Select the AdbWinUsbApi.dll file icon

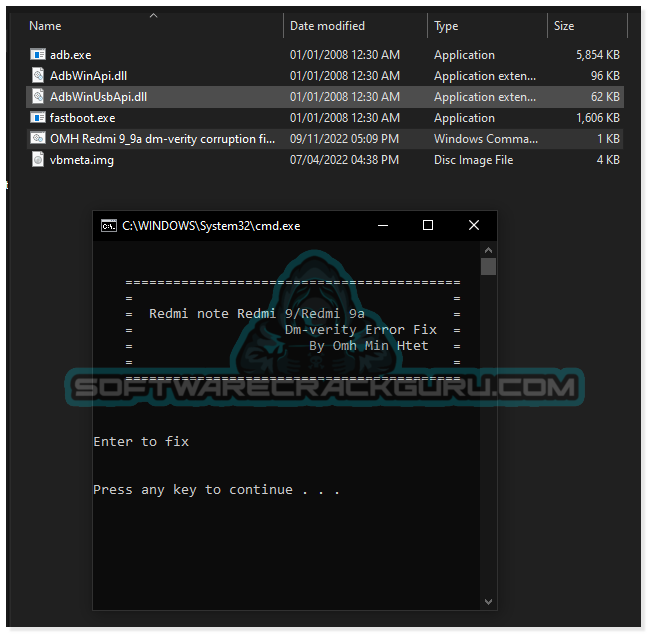coord(38,96)
